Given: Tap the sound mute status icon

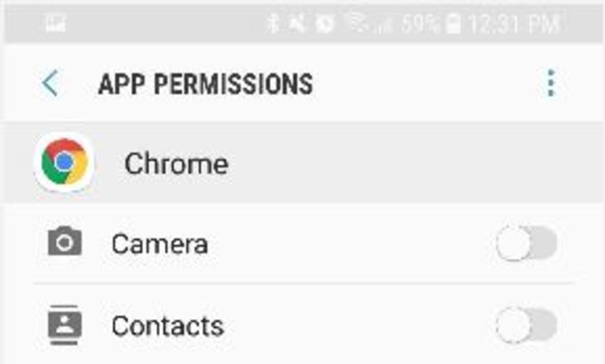Looking at the screenshot, I should tap(297, 23).
